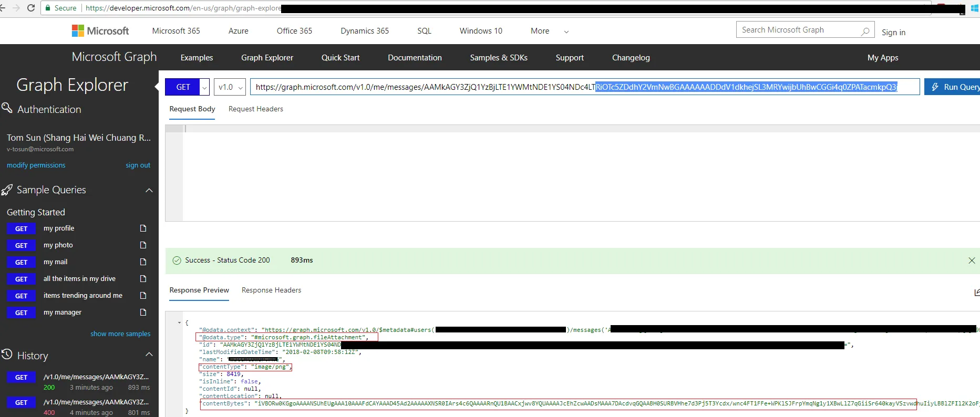Open the Microsoft 365 link
Screen dimensions: 980x417
click(x=176, y=31)
